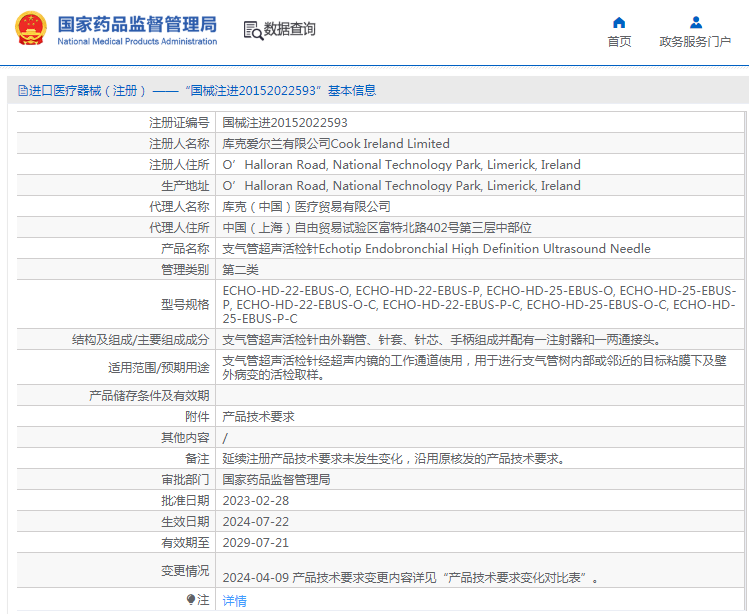Select registration number value 国械注进20152022593

285,123
